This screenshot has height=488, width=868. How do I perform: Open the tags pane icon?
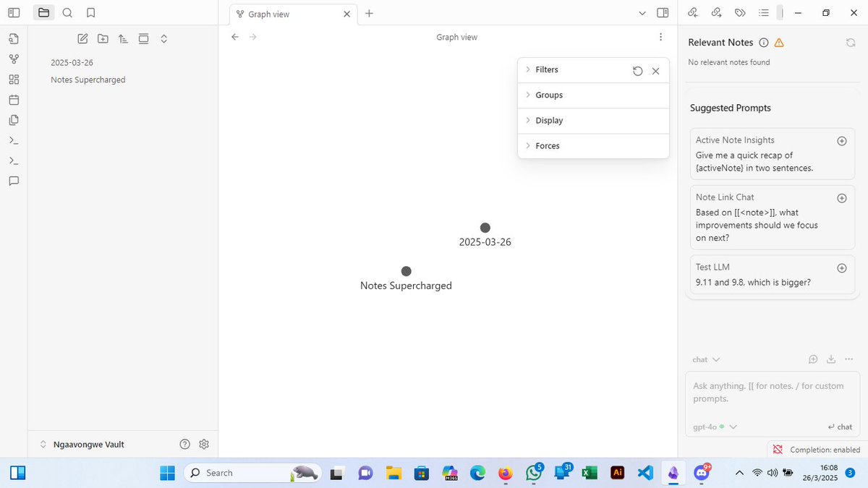pos(740,12)
